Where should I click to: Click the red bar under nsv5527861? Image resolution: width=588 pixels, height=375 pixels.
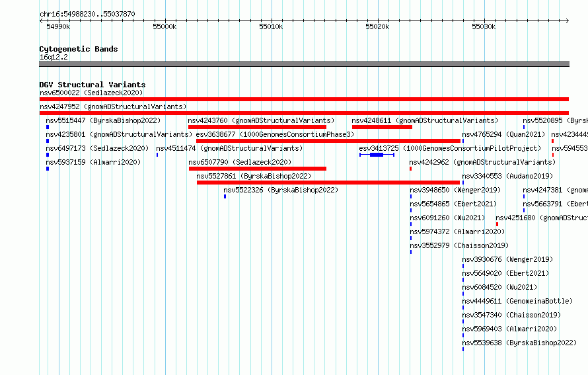coord(328,183)
